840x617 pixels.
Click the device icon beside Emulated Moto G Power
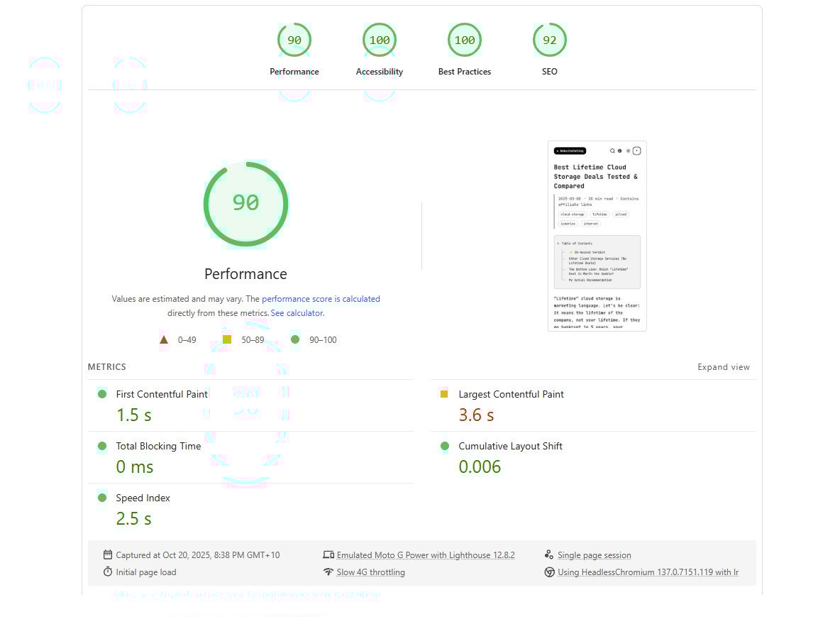pos(328,555)
